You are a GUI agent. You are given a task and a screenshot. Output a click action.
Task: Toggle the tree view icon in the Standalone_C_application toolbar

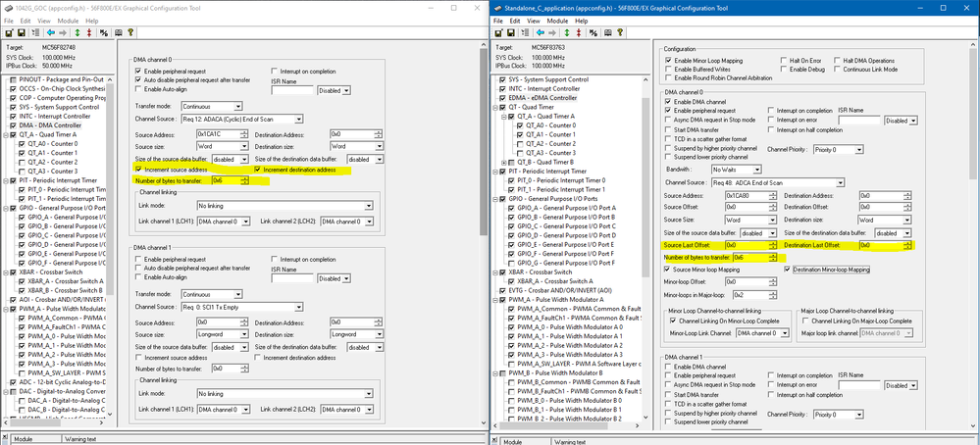526,31
